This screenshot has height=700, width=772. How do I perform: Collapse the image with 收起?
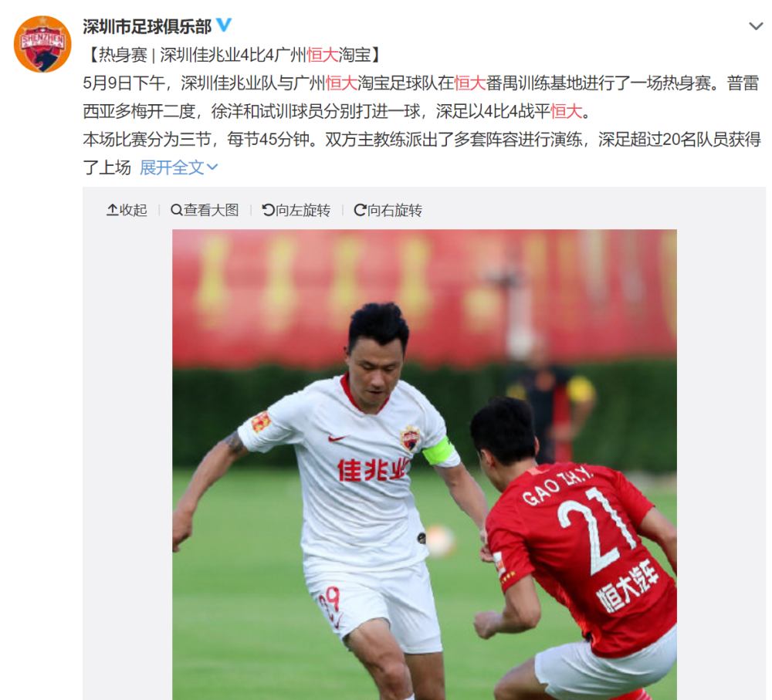[127, 210]
